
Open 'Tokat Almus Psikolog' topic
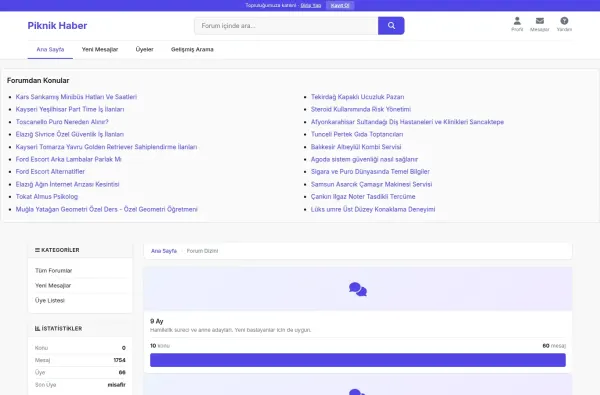(x=47, y=196)
